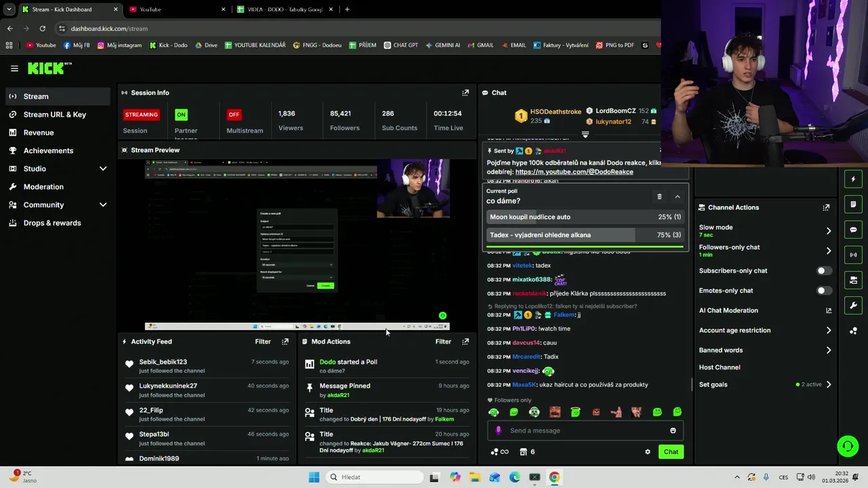This screenshot has height=488, width=868.
Task: Pop out the Channel Actions panel
Action: point(826,207)
